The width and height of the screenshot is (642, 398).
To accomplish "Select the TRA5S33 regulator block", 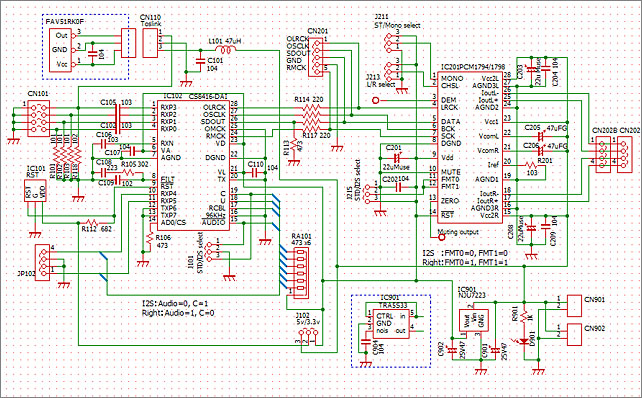I will 391,324.
